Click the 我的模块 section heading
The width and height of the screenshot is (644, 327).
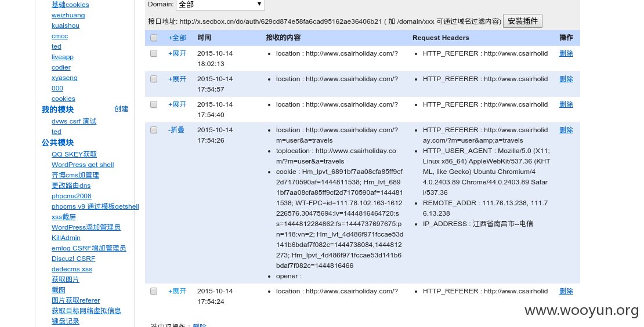pyautogui.click(x=57, y=110)
